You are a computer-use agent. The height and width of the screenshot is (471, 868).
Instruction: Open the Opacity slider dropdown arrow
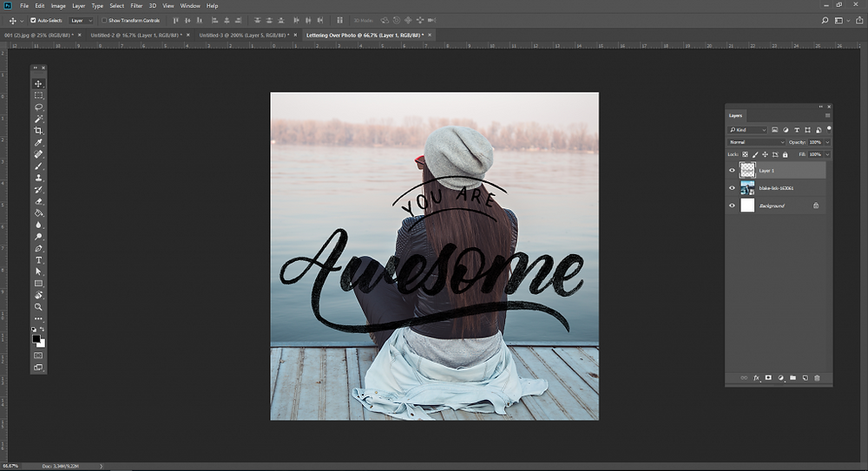(x=827, y=142)
